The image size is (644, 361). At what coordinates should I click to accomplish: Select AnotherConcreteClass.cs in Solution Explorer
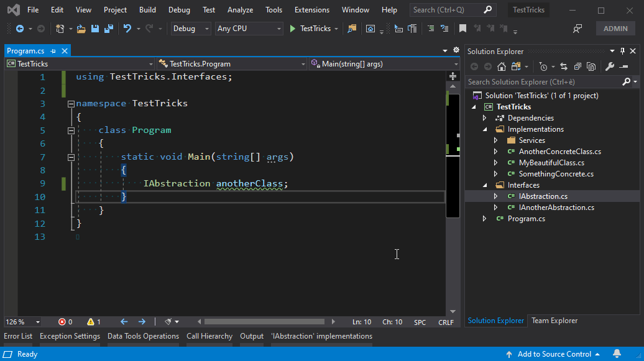pyautogui.click(x=559, y=152)
